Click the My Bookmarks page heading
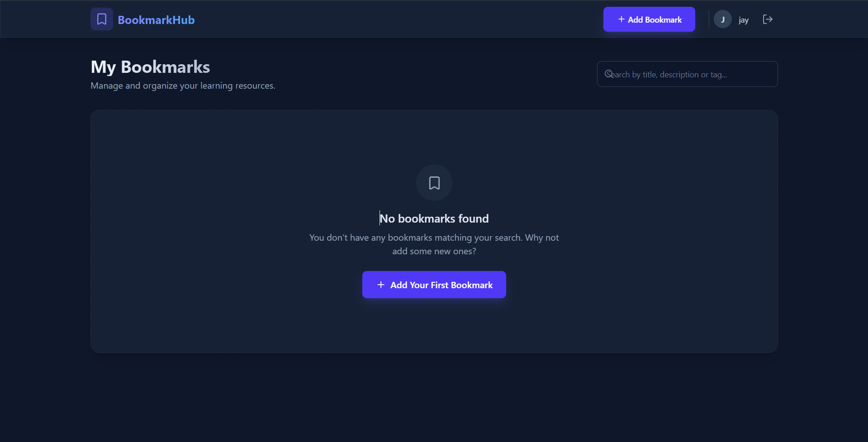The width and height of the screenshot is (868, 442). pos(150,67)
